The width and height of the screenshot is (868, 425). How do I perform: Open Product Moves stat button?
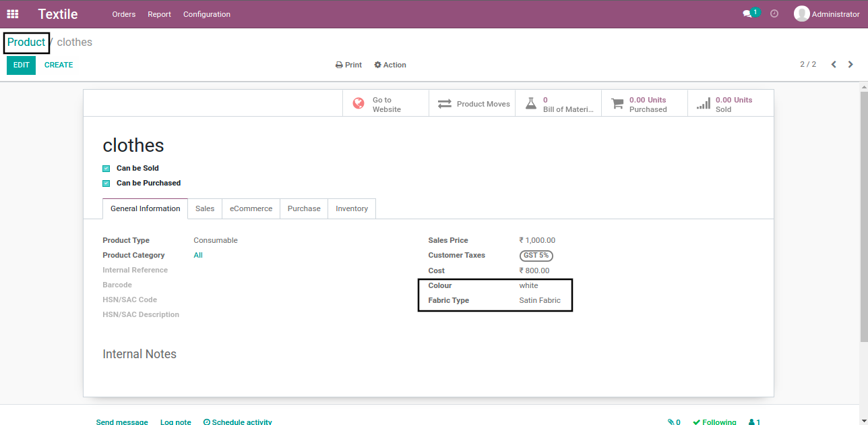tap(472, 104)
